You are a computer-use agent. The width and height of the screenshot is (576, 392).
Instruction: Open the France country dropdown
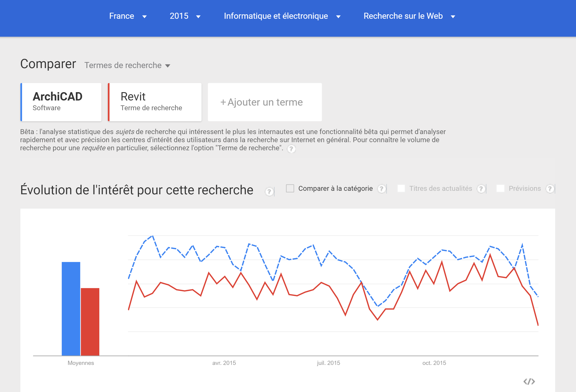[128, 16]
